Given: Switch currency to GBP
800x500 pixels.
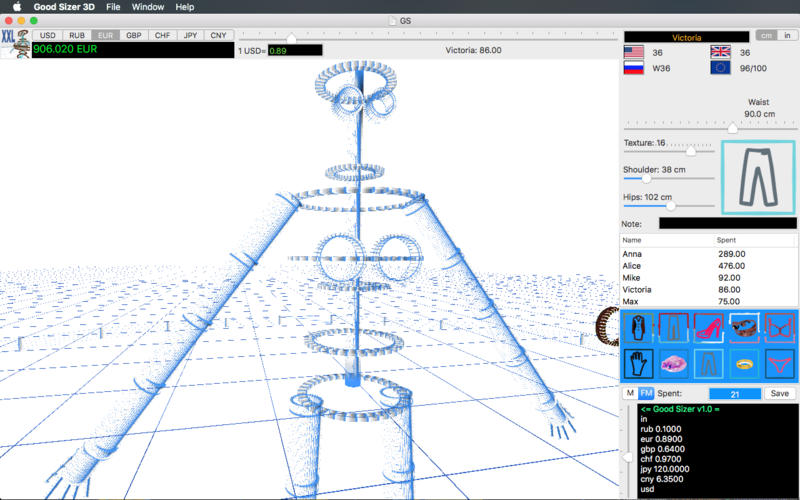Looking at the screenshot, I should coord(134,35).
